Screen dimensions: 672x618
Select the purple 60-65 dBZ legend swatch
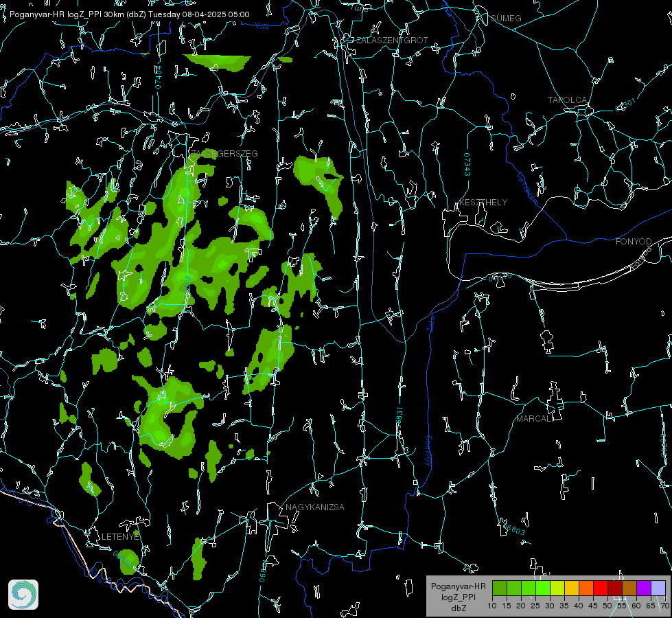point(644,588)
